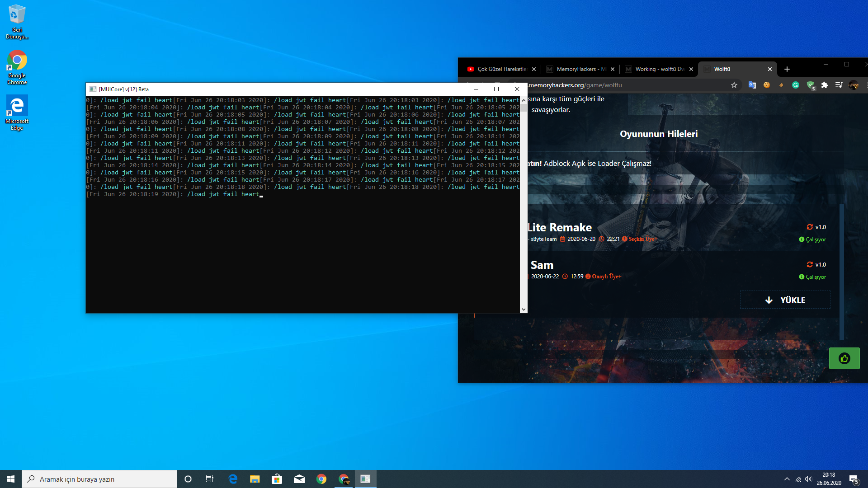Minimize the MUICore console window
Viewport: 868px width, 488px height.
(x=476, y=89)
